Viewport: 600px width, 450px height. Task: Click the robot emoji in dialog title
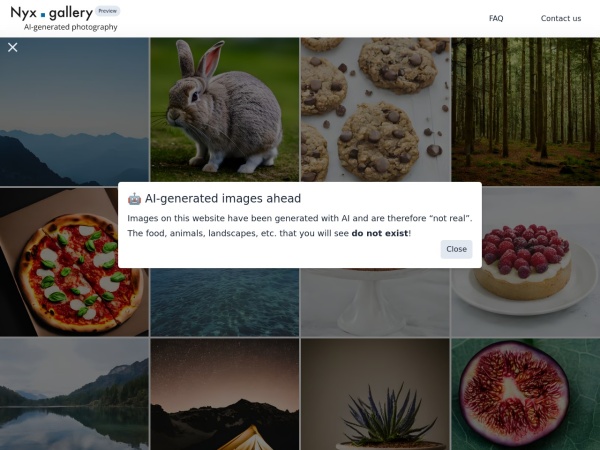tap(134, 199)
